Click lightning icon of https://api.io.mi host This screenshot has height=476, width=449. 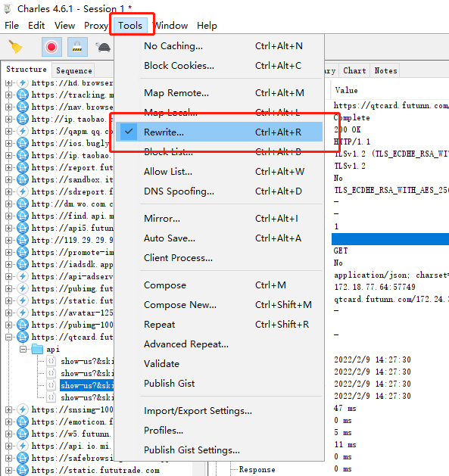23,446
